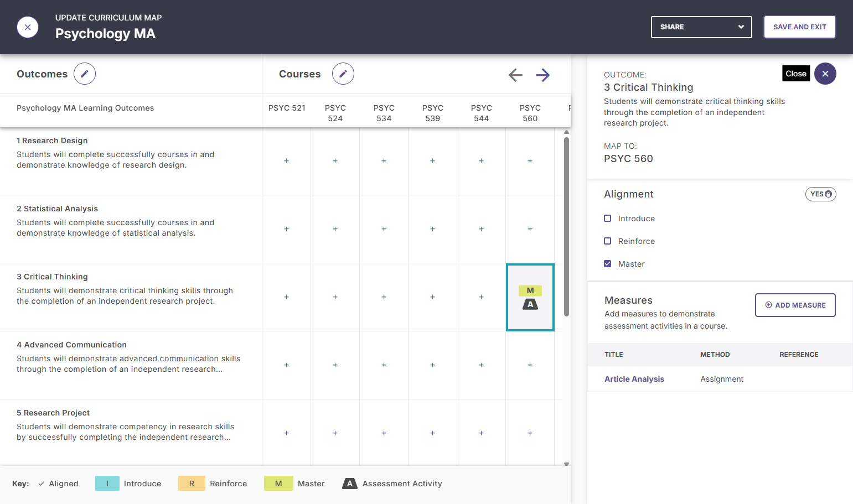Click the scrollbar down arrow of the grid

coord(566,464)
